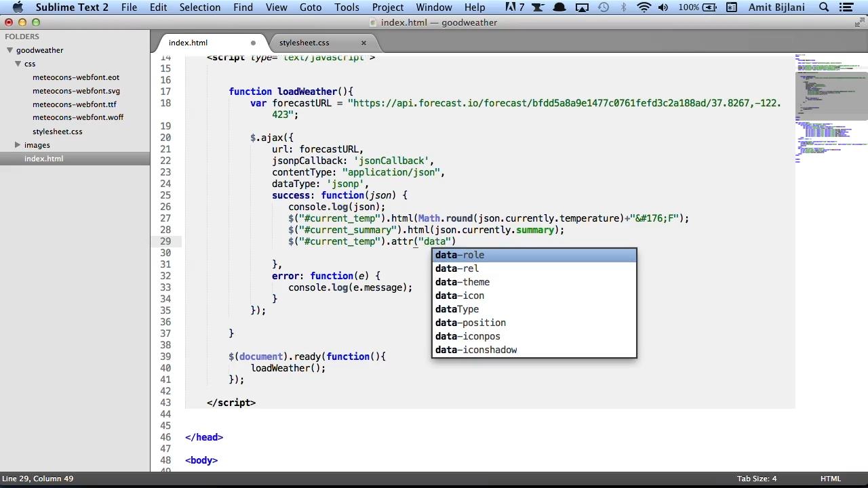Click the unsaved dot on index.html tab
The height and width of the screenshot is (488, 868).
[x=254, y=43]
